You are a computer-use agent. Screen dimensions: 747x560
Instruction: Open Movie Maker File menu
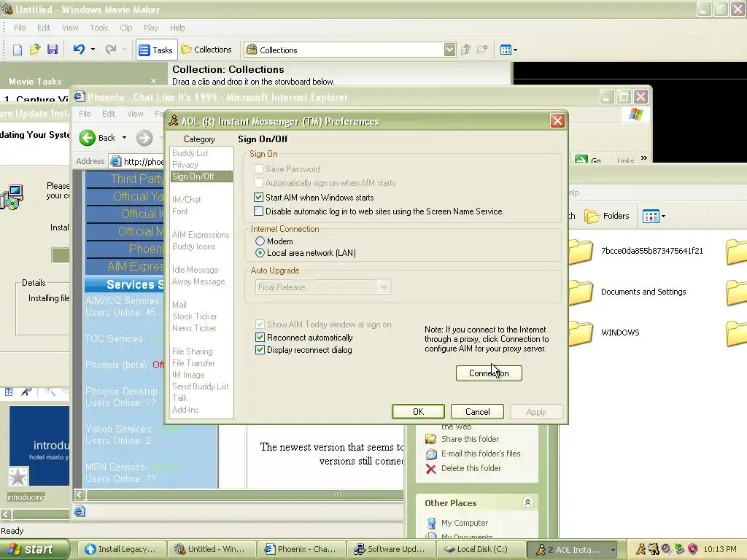coord(20,28)
